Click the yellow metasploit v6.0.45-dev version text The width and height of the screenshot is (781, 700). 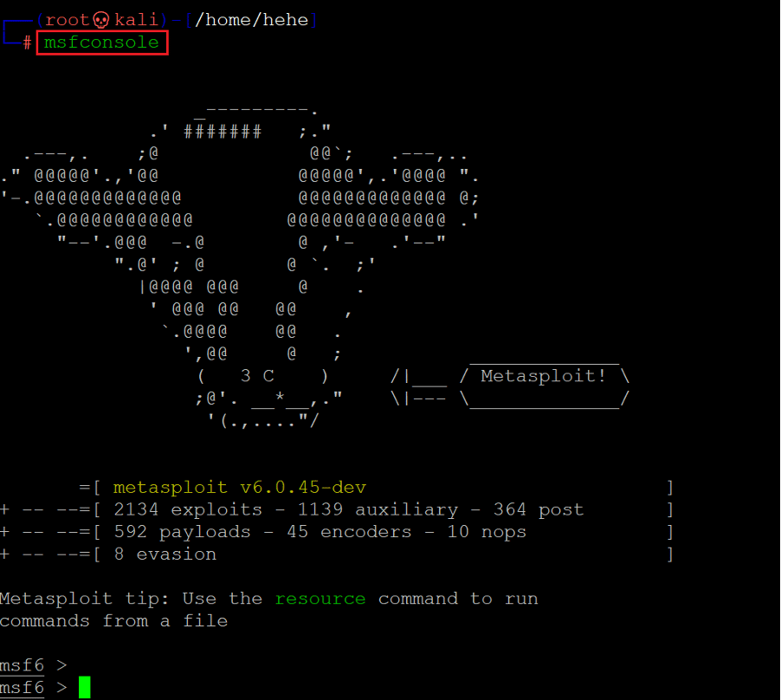(x=240, y=487)
